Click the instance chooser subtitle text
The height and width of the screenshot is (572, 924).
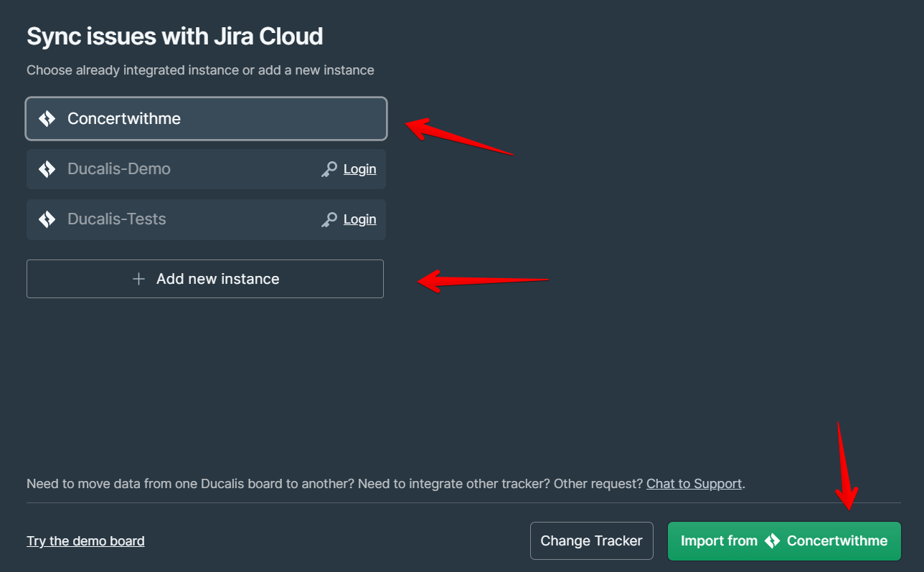pyautogui.click(x=200, y=70)
